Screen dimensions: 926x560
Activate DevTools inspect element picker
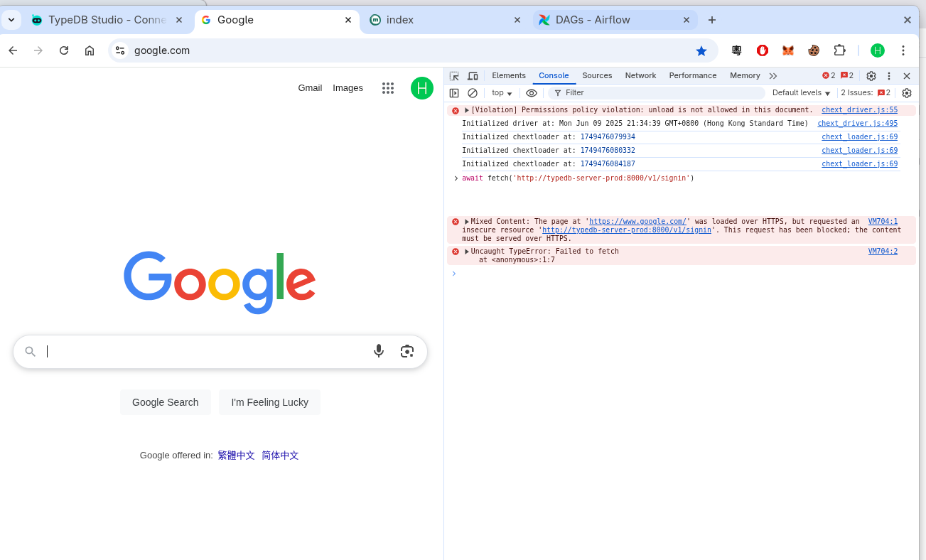tap(454, 76)
